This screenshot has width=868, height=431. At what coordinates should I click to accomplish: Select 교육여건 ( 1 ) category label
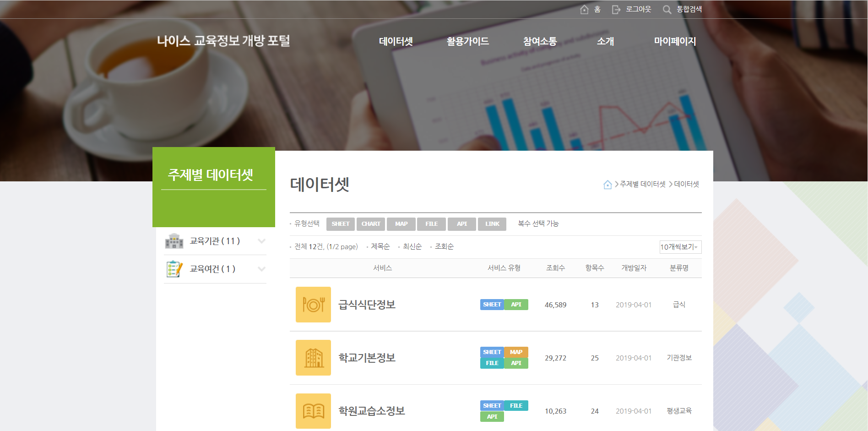pyautogui.click(x=212, y=269)
